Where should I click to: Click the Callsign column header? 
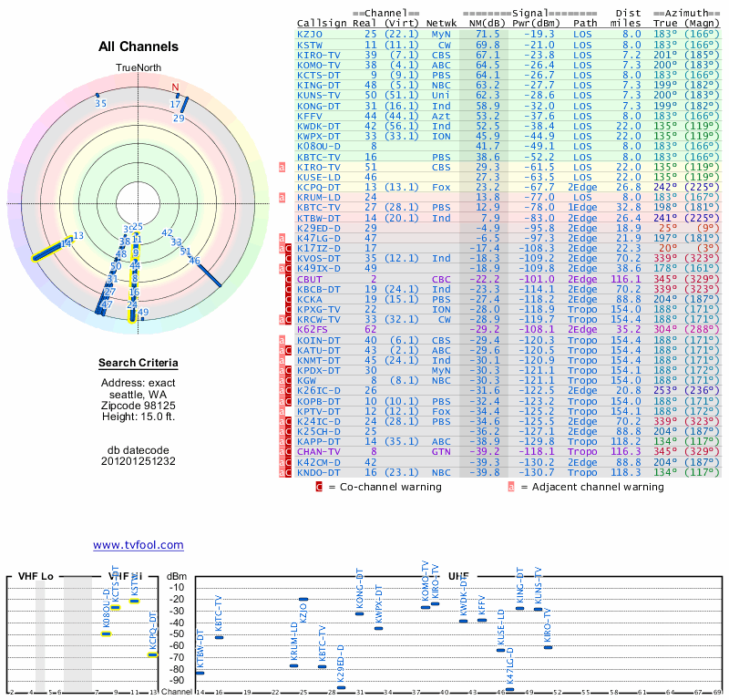322,21
